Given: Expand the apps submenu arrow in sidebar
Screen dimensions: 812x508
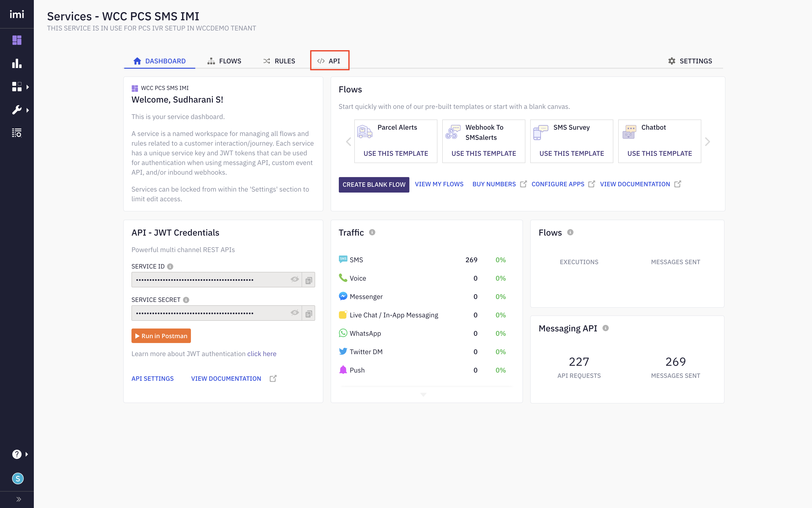Looking at the screenshot, I should 28,87.
